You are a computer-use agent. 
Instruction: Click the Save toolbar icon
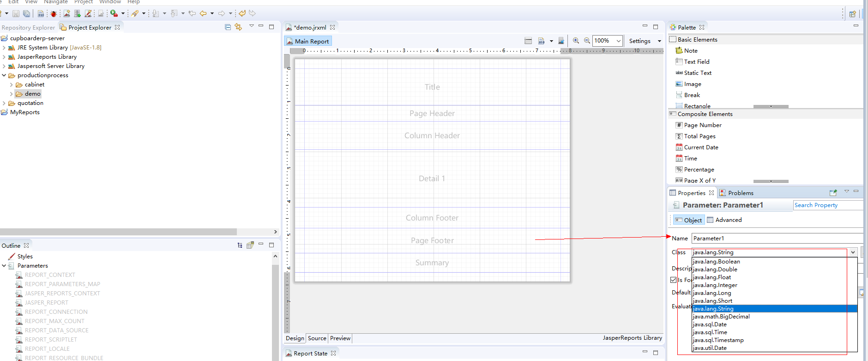coord(16,14)
